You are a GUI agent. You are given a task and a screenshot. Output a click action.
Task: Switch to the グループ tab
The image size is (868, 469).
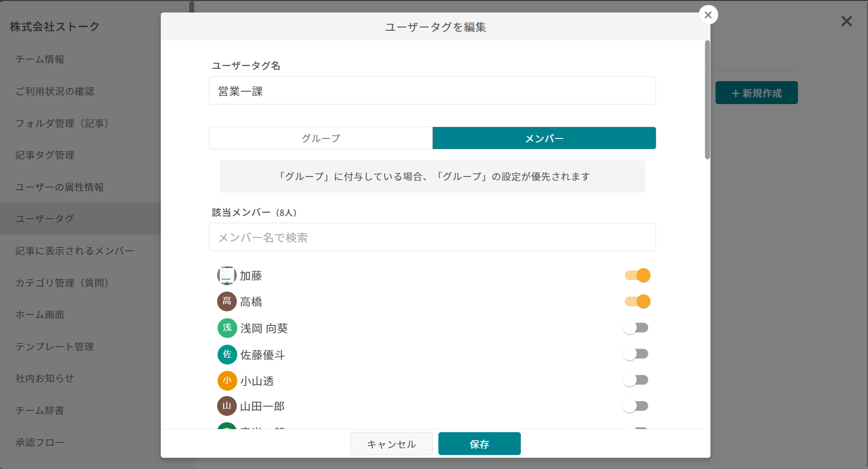click(320, 138)
